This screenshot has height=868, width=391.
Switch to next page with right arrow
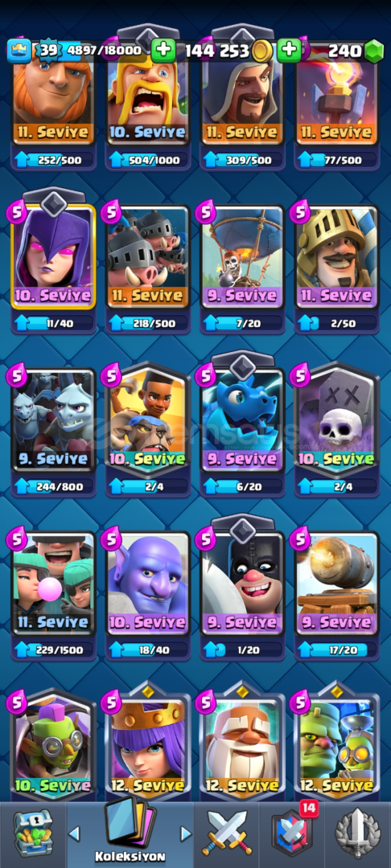(186, 833)
